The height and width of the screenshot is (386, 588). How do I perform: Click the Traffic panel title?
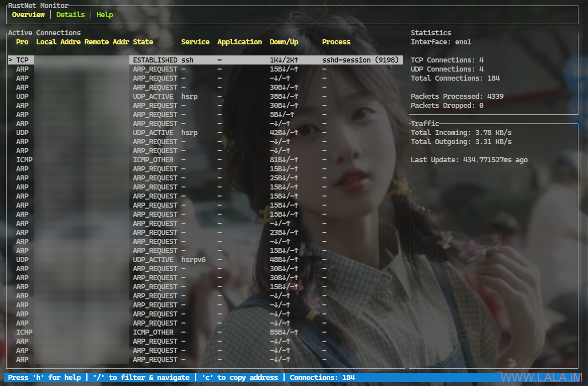coord(425,123)
